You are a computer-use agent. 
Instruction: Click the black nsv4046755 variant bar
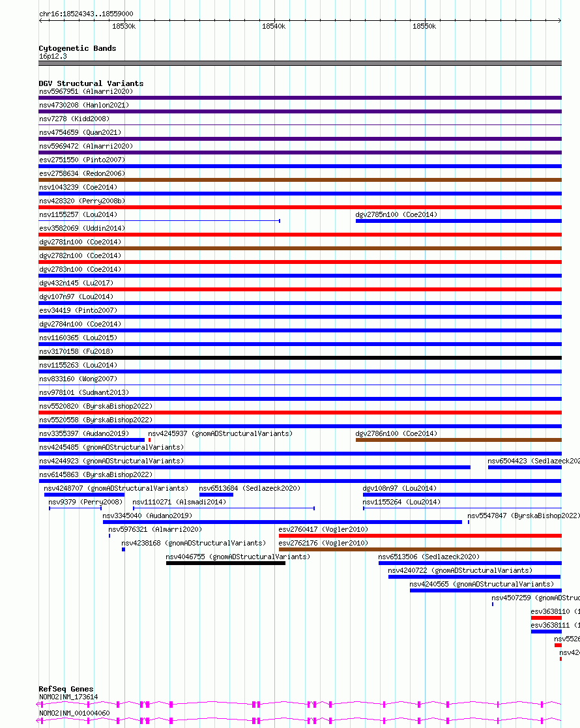[x=225, y=563]
